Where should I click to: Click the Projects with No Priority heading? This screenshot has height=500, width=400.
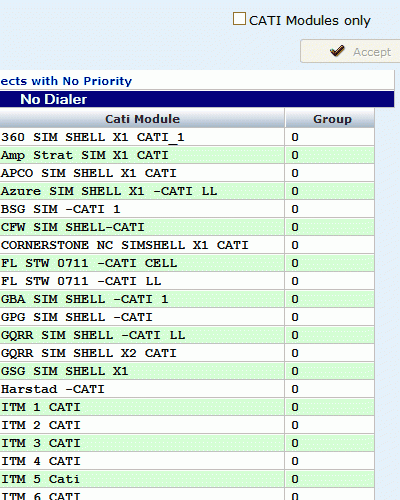[66, 81]
